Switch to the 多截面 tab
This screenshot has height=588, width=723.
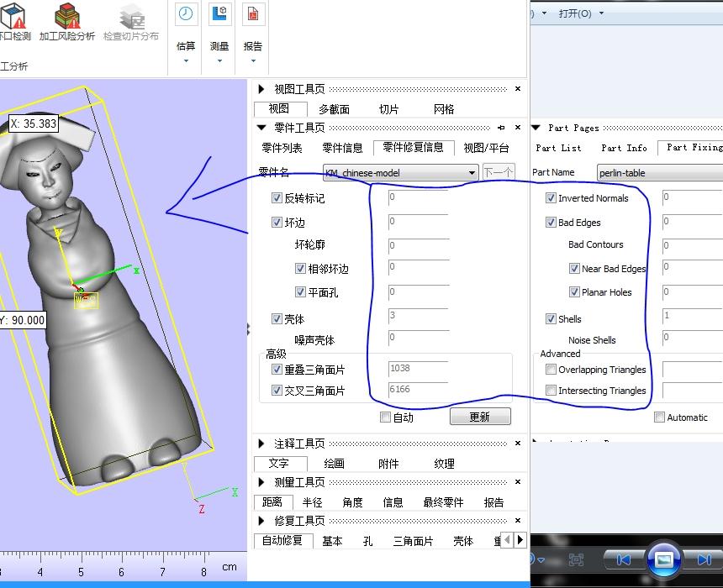[x=335, y=109]
